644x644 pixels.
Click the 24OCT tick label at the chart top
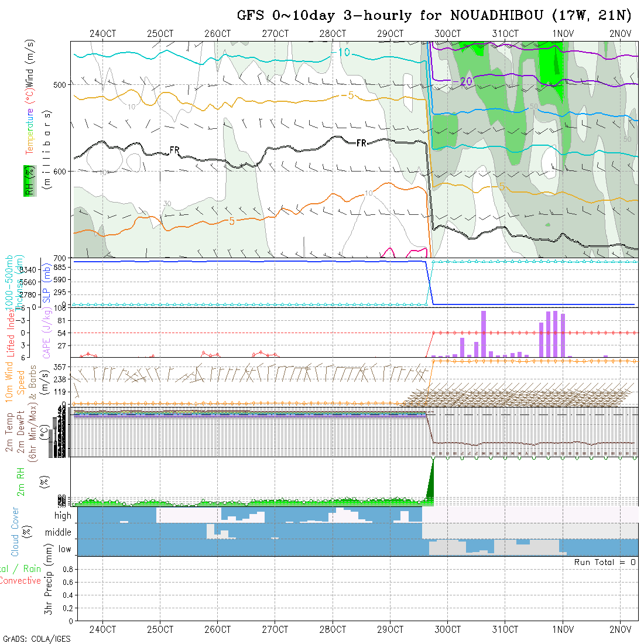(x=102, y=33)
